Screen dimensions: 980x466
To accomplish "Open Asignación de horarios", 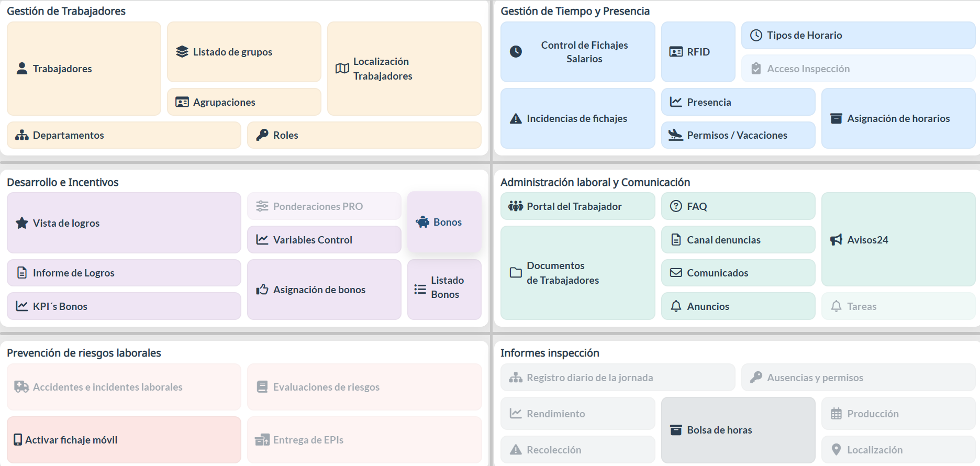I will (898, 119).
